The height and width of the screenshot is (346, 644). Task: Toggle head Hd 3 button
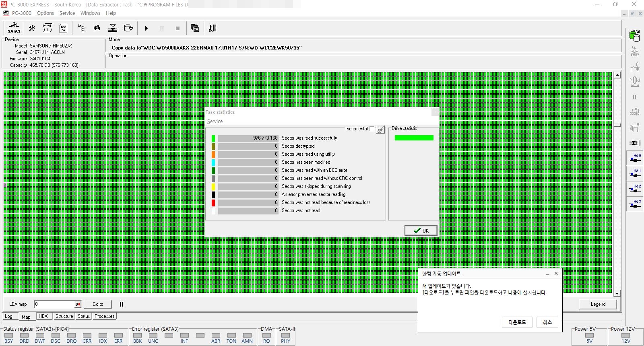[x=635, y=204]
